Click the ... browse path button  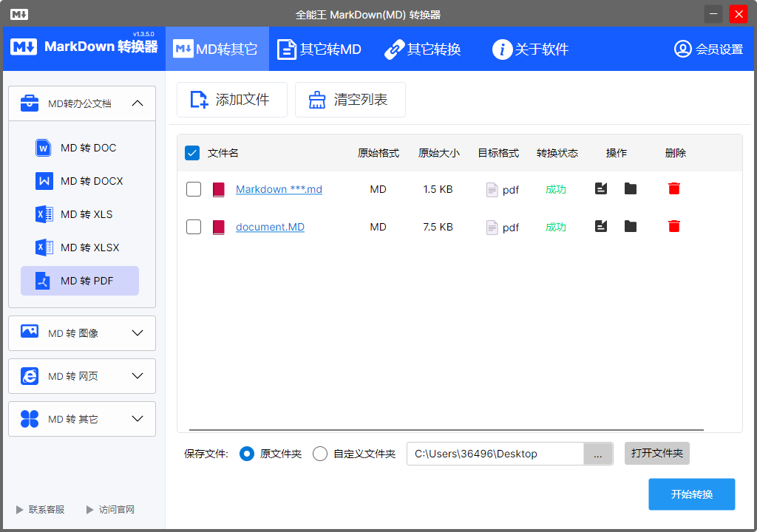598,454
